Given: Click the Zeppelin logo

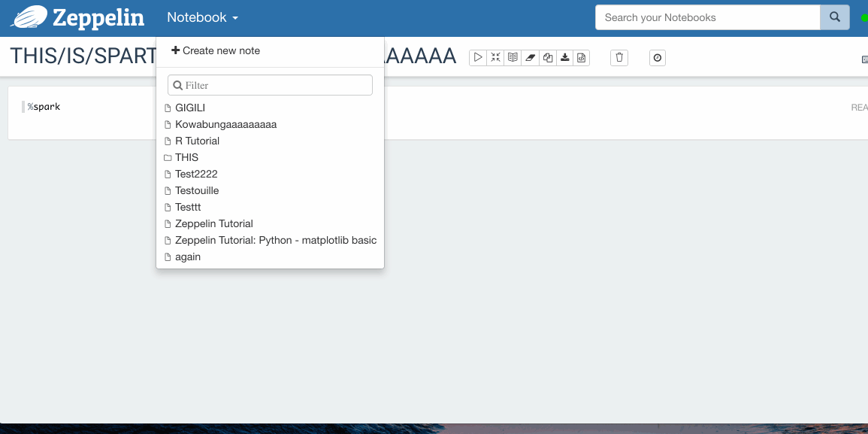Looking at the screenshot, I should point(77,17).
